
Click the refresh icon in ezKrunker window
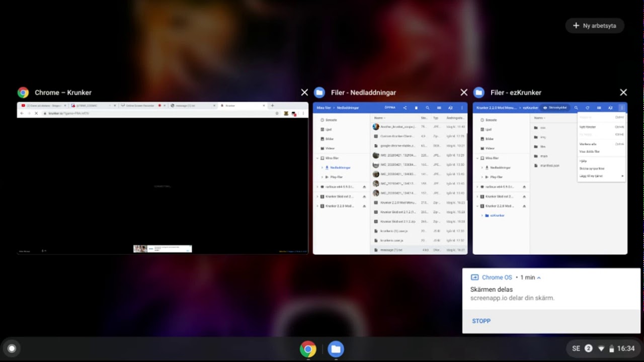pos(587,108)
